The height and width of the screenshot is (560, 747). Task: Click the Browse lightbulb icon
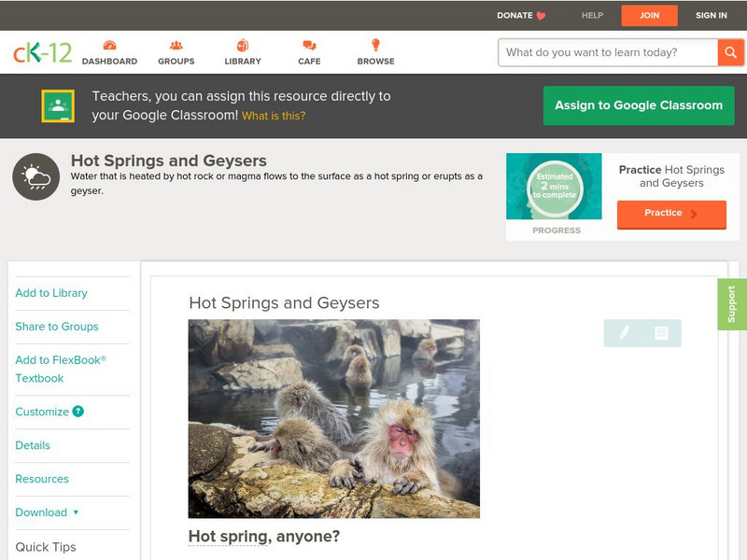(x=376, y=45)
